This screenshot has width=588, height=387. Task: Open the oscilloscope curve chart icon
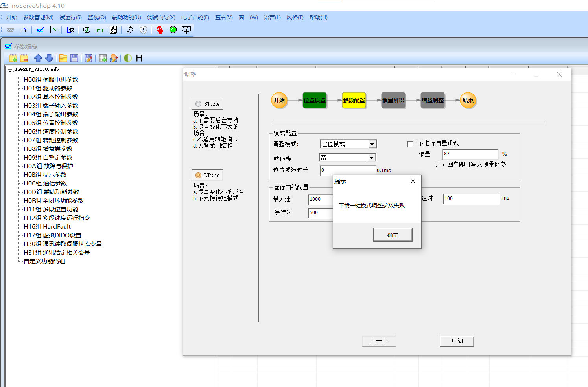pyautogui.click(x=54, y=30)
